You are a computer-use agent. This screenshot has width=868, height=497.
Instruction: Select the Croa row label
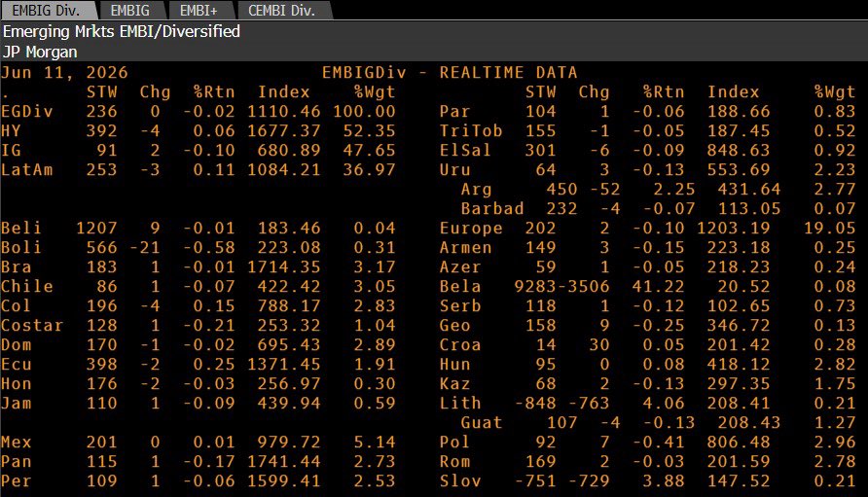[x=460, y=345]
